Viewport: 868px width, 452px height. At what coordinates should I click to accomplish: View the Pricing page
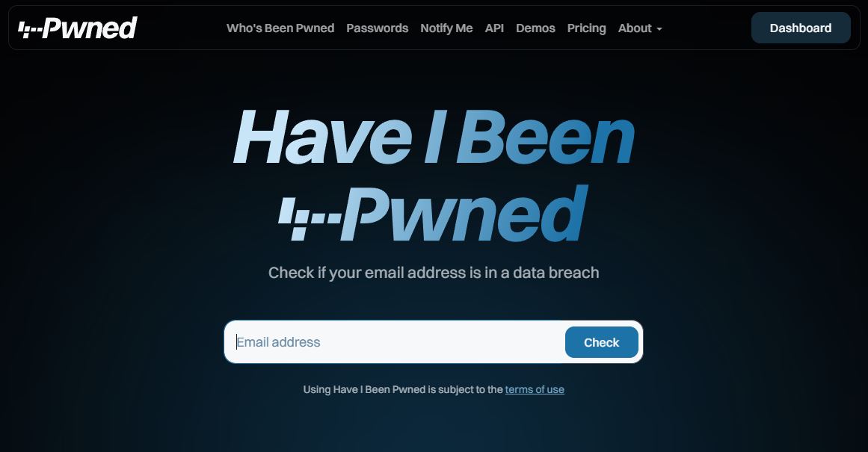(586, 28)
